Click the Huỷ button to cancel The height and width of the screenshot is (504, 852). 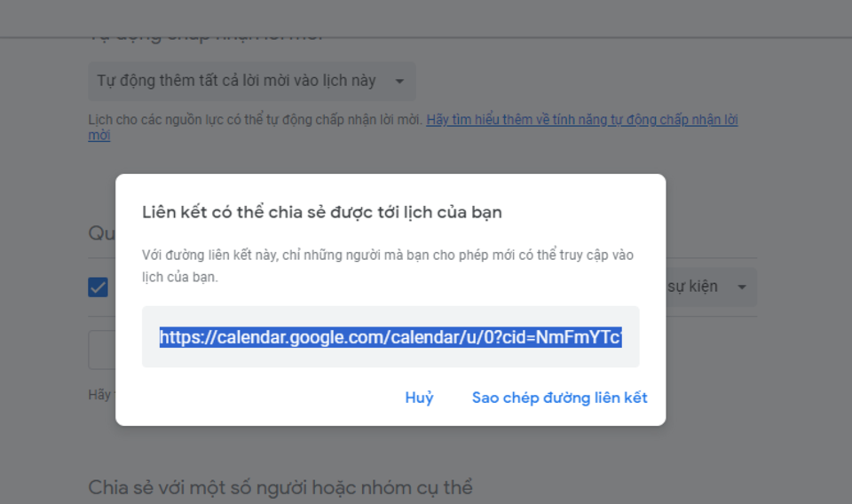coord(419,398)
